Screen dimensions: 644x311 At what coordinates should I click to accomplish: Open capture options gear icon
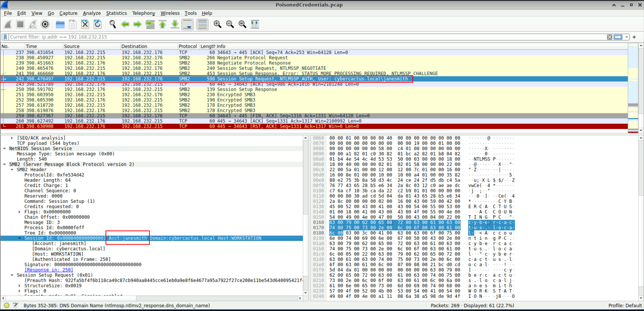[x=45, y=24]
